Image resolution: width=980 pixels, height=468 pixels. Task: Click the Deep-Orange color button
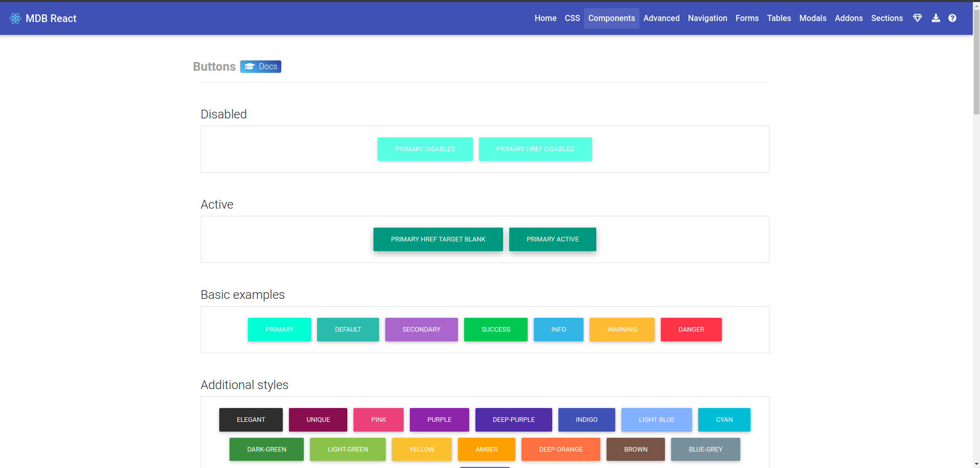coord(560,450)
